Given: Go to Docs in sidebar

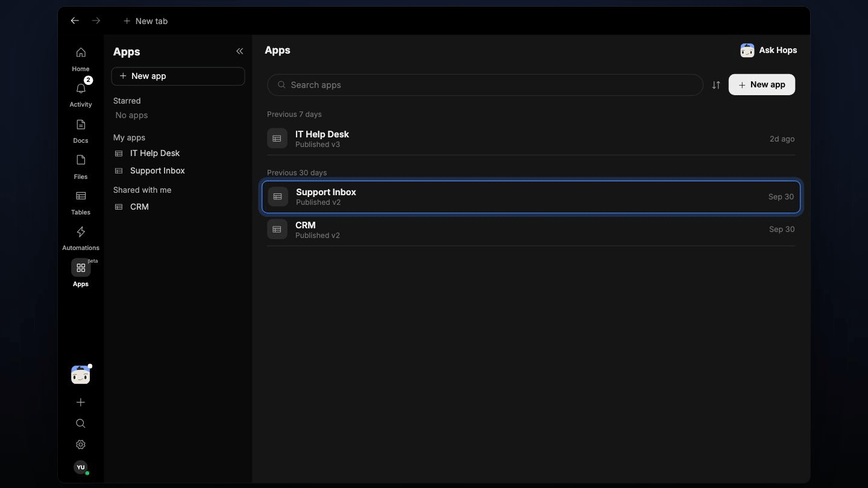Looking at the screenshot, I should point(81,131).
